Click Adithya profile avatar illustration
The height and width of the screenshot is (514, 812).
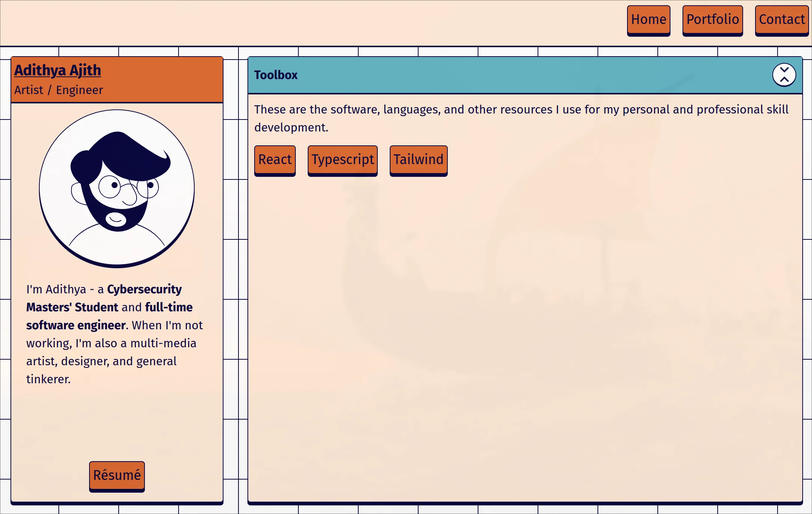point(116,189)
